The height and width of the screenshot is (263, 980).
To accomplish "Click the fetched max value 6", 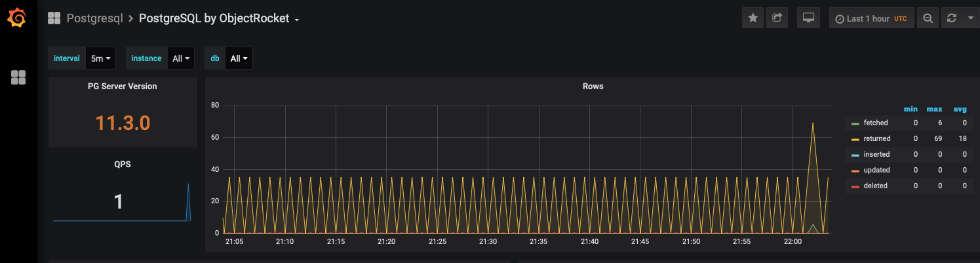I will point(940,123).
